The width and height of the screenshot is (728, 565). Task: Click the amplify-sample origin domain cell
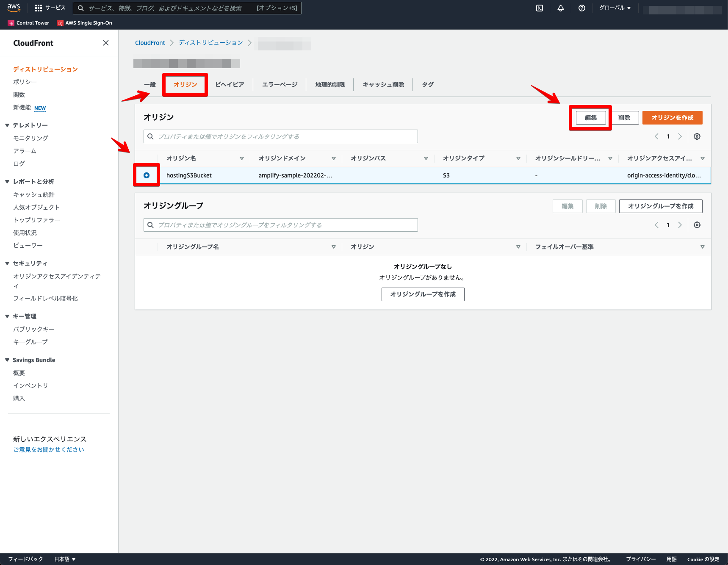pyautogui.click(x=295, y=175)
